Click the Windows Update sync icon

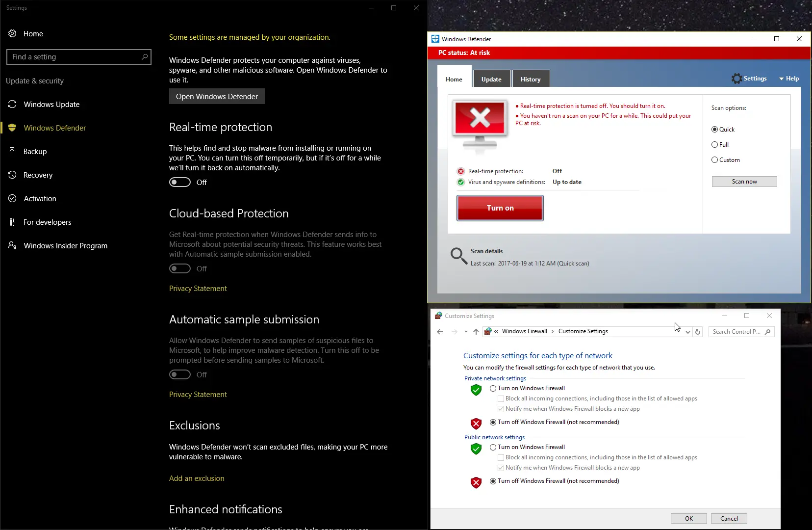click(12, 104)
